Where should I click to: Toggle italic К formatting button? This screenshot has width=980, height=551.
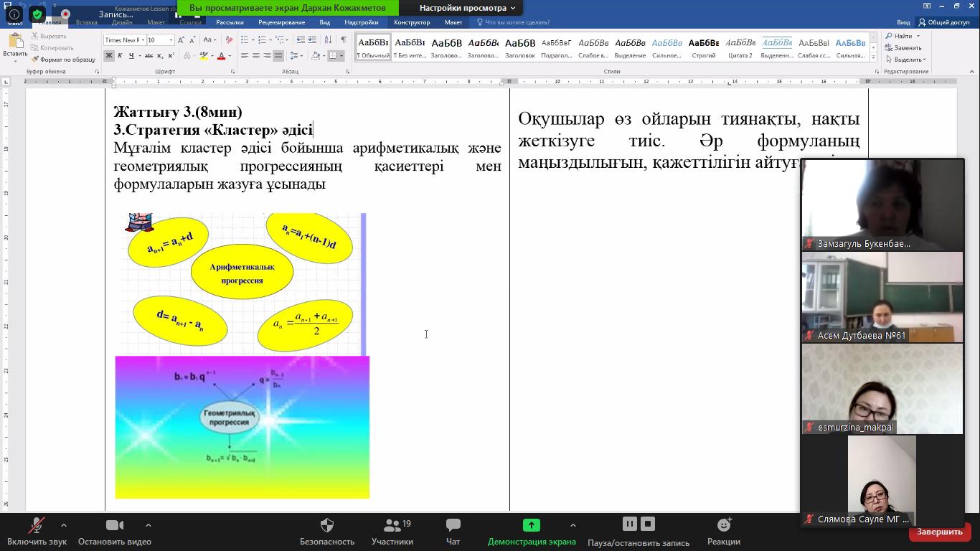120,55
